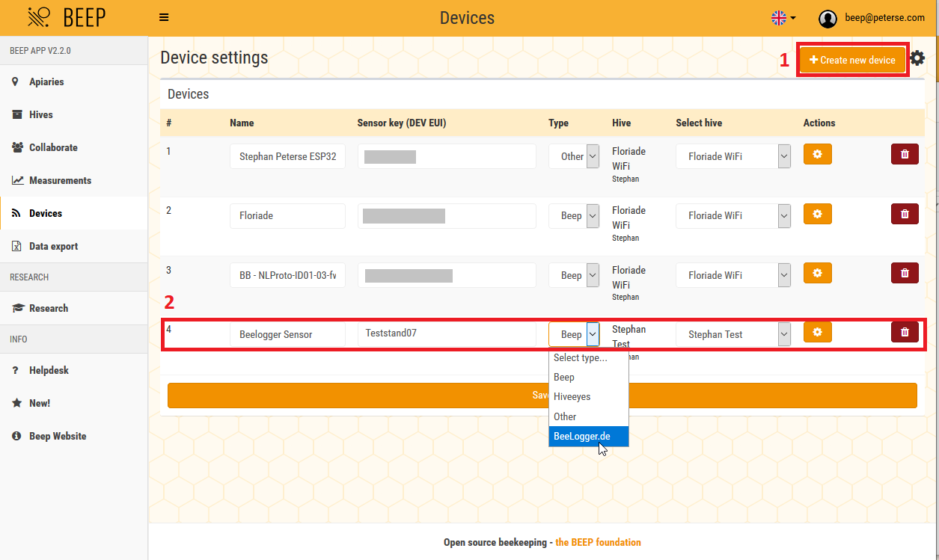Open Stephan Test select hive dropdown

733,334
